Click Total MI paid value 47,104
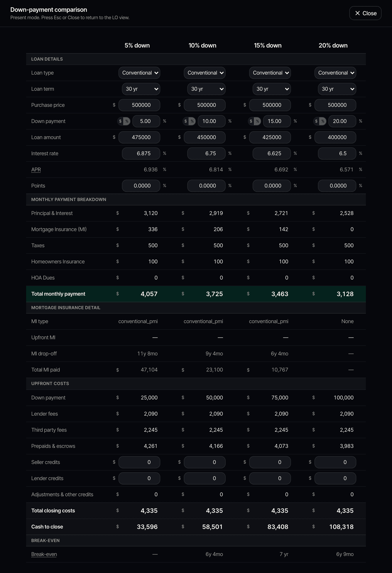Viewport: 392px width, 573px height. click(x=149, y=370)
